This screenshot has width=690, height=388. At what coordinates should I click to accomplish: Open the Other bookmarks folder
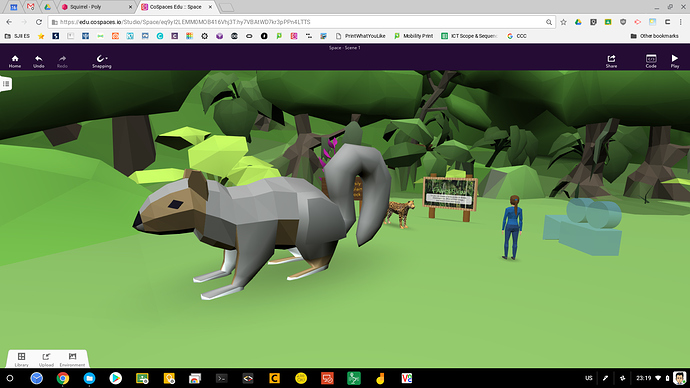coord(654,36)
